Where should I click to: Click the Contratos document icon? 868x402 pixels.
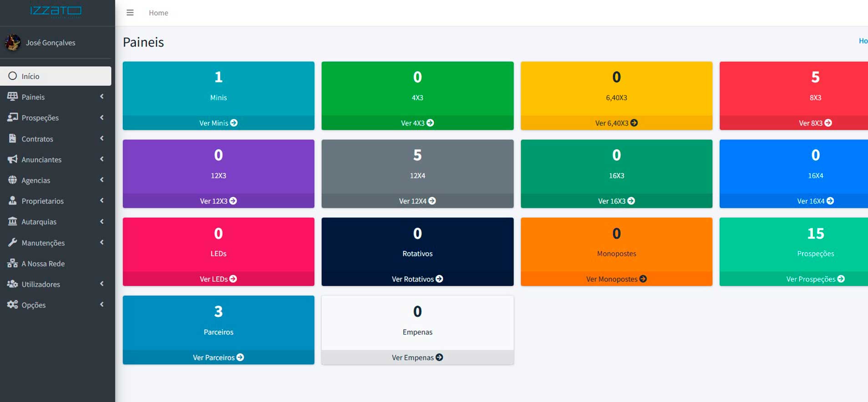click(x=12, y=138)
